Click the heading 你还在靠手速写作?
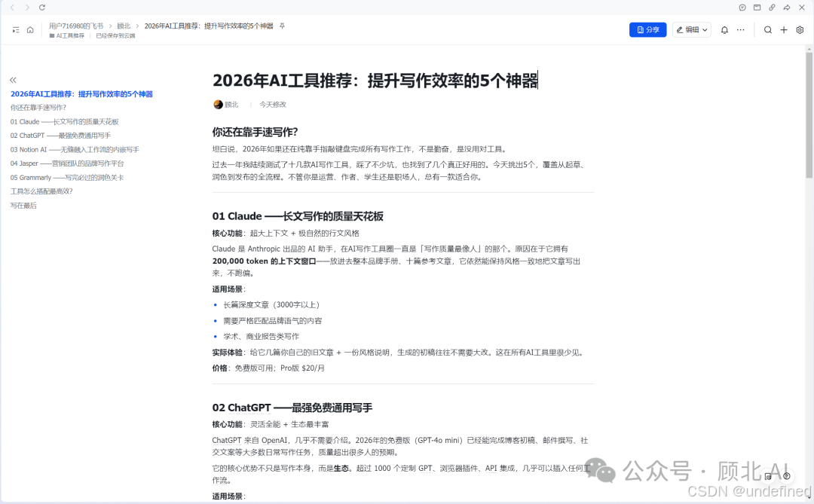The height and width of the screenshot is (504, 814). (x=255, y=133)
